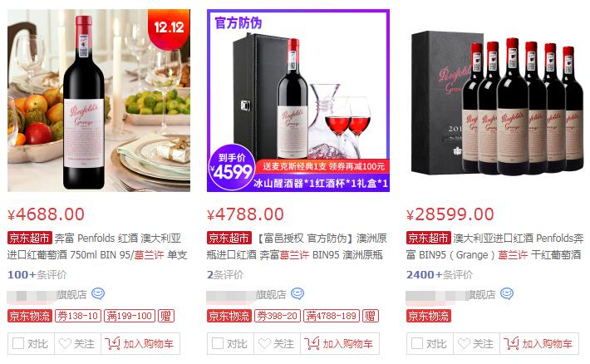Open 奔富 Penfolds 750ml BIN 95 title link
Screen dimensions: 590x364
(97, 247)
